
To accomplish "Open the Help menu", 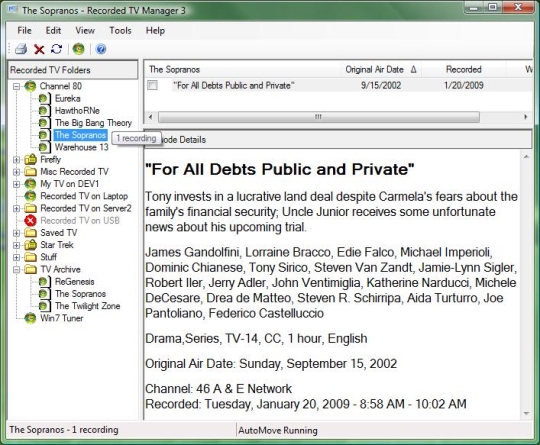I will click(x=155, y=30).
